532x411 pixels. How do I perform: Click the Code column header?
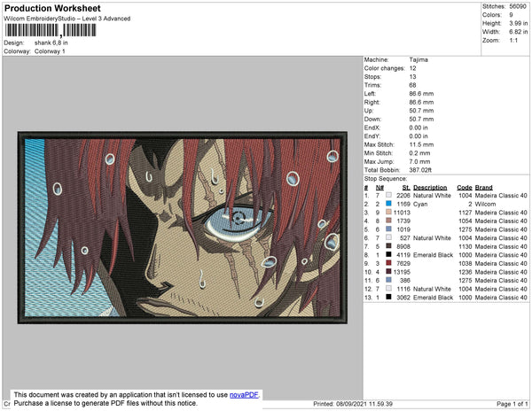464,188
